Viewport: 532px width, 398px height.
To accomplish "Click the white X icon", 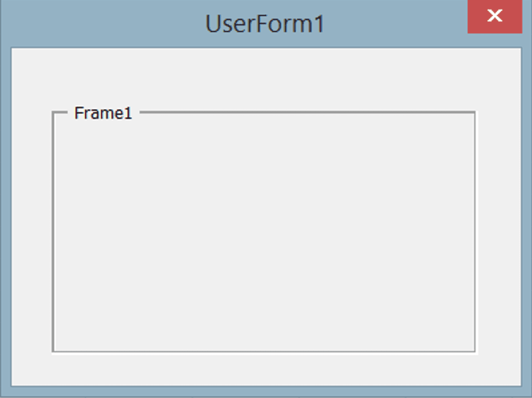I will click(x=494, y=15).
